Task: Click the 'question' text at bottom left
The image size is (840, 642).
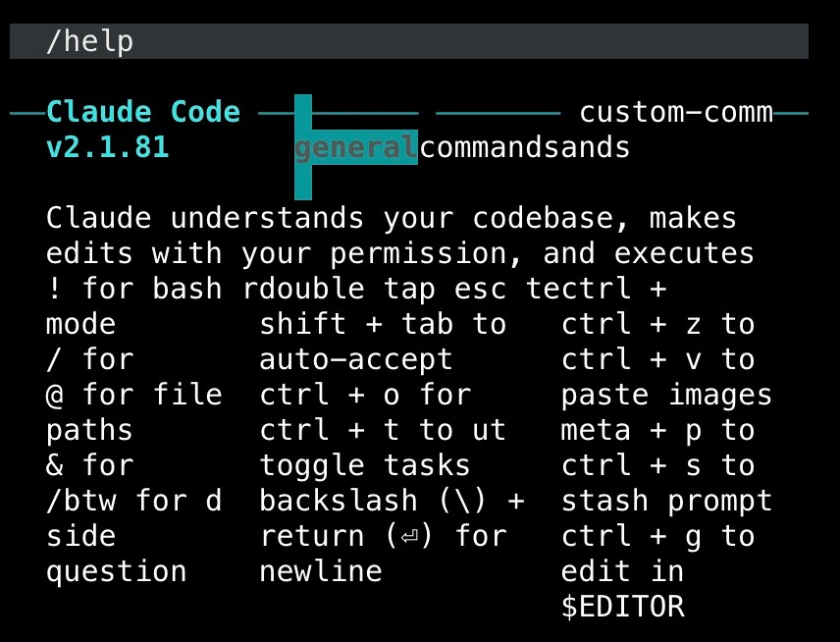Action: (x=116, y=571)
